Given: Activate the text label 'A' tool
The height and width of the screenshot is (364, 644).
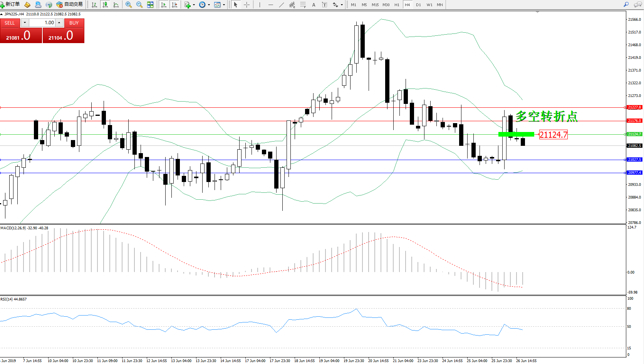Looking at the screenshot, I should [x=314, y=5].
